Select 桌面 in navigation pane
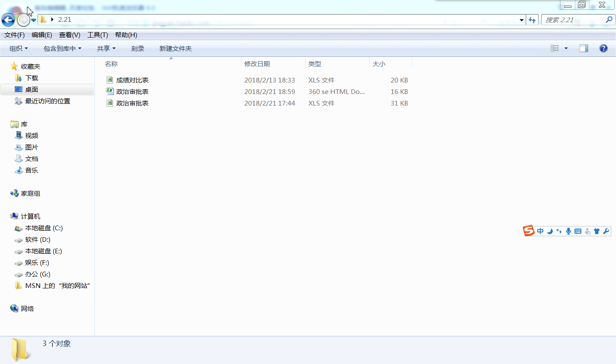The width and height of the screenshot is (616, 364). 32,90
